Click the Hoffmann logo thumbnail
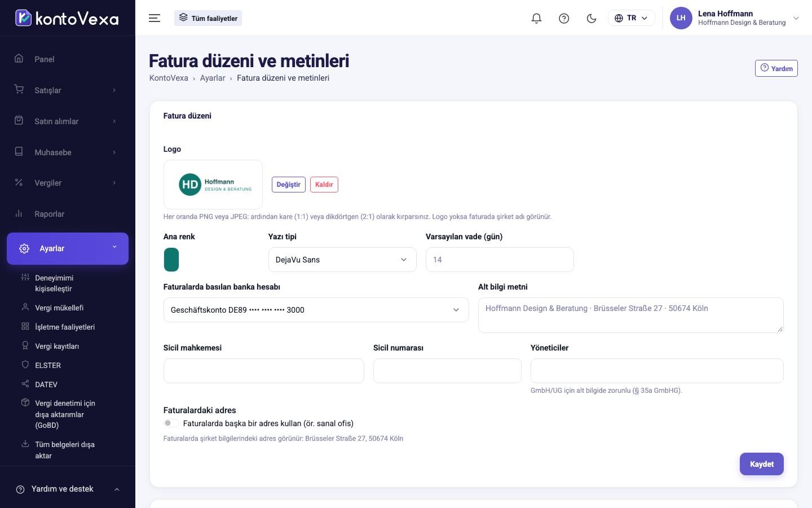 [x=213, y=185]
